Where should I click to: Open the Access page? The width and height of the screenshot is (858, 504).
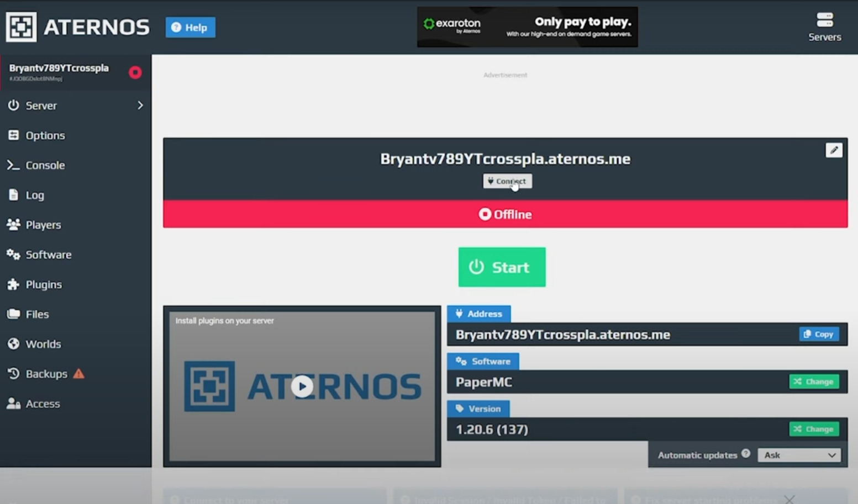76,404
